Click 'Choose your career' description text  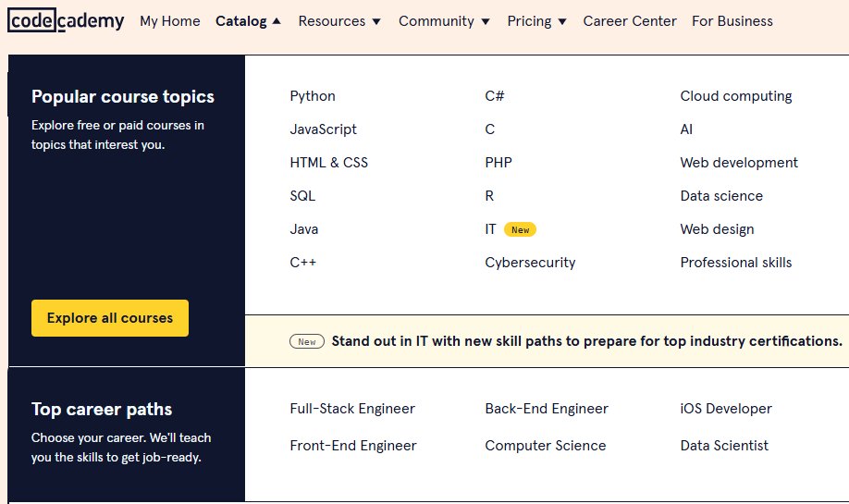coord(121,448)
